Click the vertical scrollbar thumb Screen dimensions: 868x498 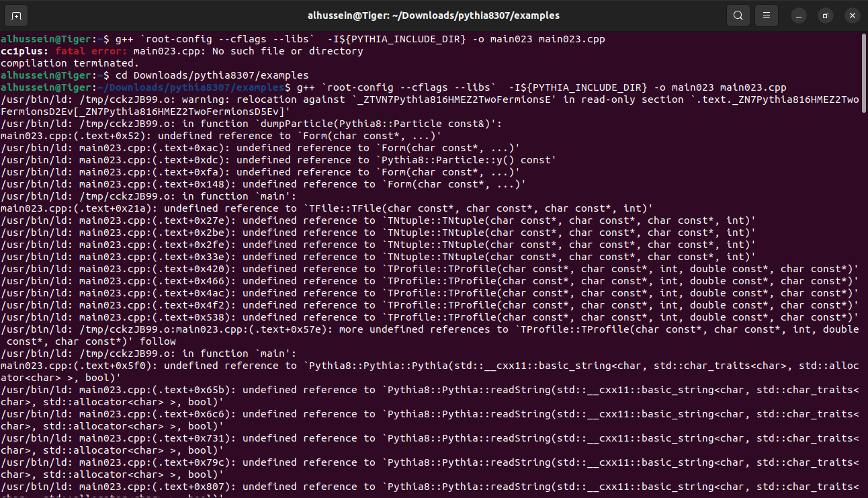863,74
